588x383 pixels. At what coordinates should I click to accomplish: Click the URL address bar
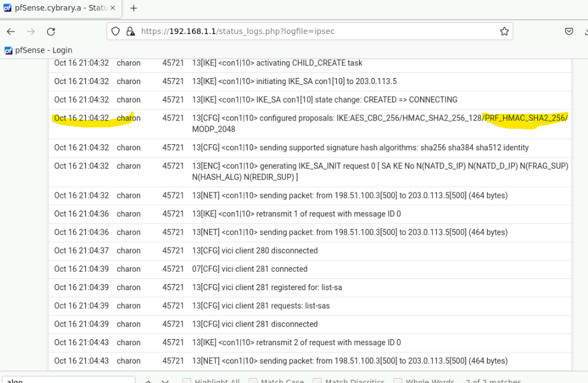coord(309,32)
